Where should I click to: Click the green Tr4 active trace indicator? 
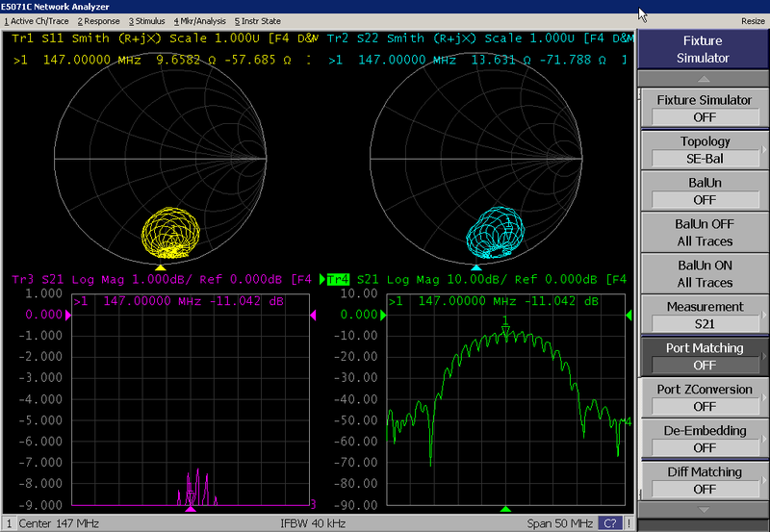(x=339, y=280)
